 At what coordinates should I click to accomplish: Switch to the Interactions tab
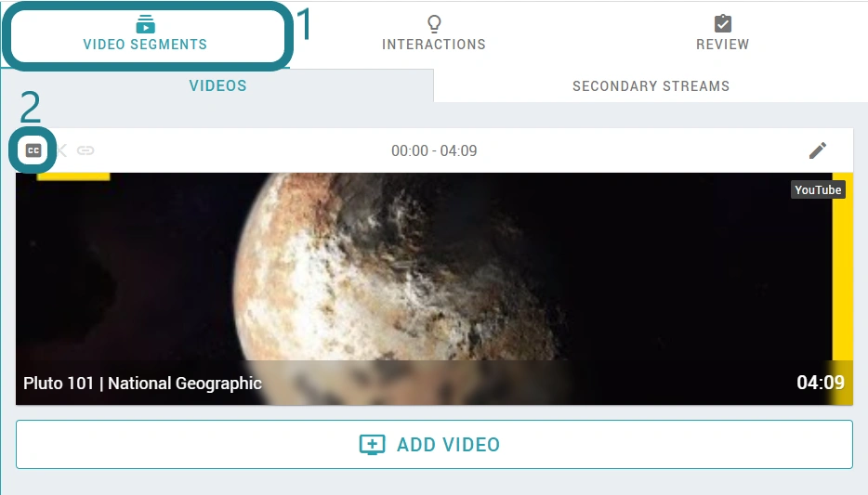pyautogui.click(x=434, y=34)
